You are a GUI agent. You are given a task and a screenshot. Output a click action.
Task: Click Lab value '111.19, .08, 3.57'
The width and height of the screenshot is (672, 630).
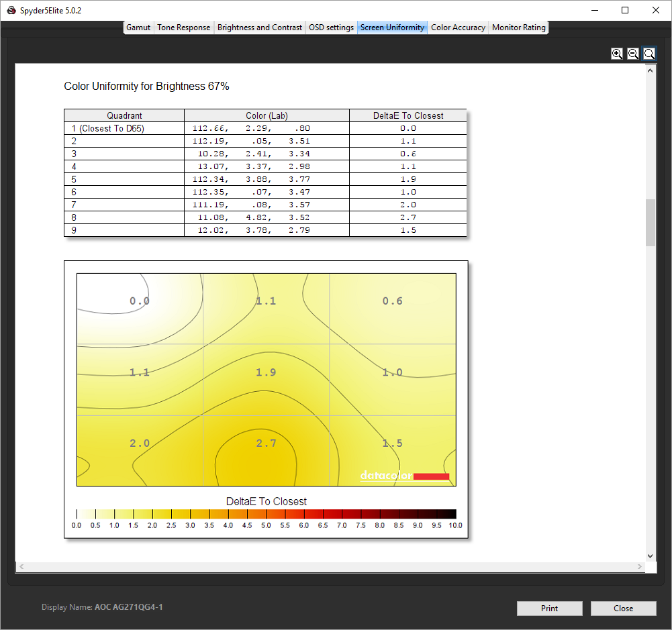coord(251,205)
